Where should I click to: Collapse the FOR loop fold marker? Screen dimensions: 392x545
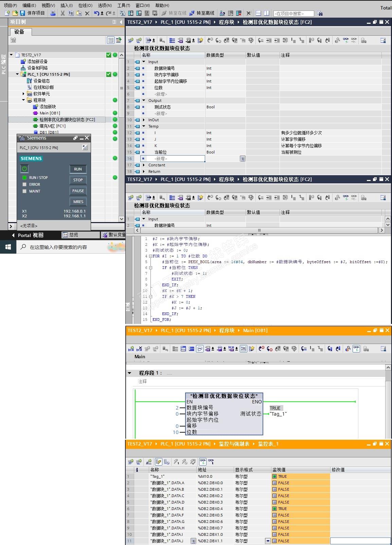150,256
